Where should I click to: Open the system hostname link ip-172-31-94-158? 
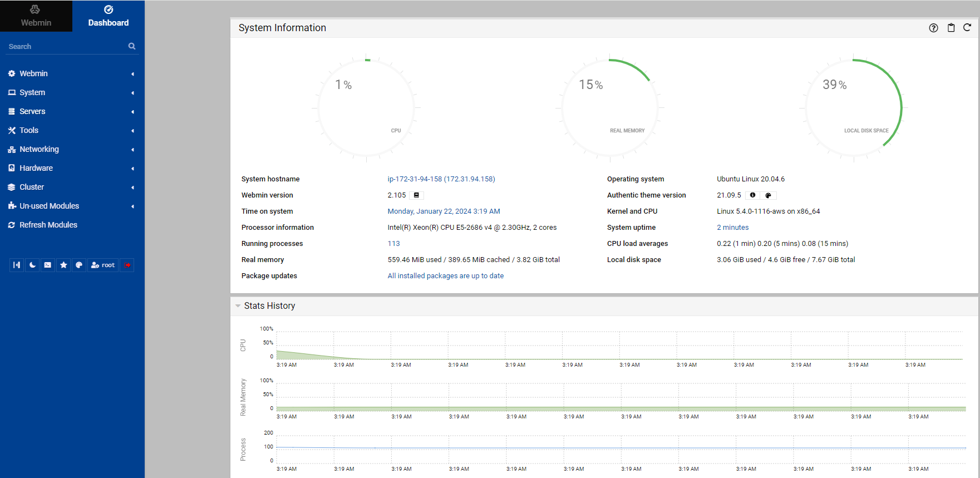(x=441, y=179)
